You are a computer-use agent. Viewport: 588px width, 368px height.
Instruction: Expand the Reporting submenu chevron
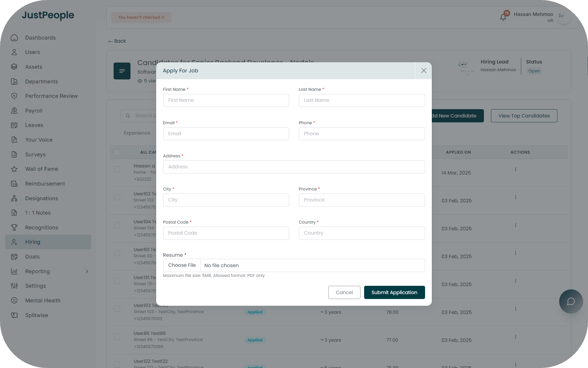click(x=87, y=271)
